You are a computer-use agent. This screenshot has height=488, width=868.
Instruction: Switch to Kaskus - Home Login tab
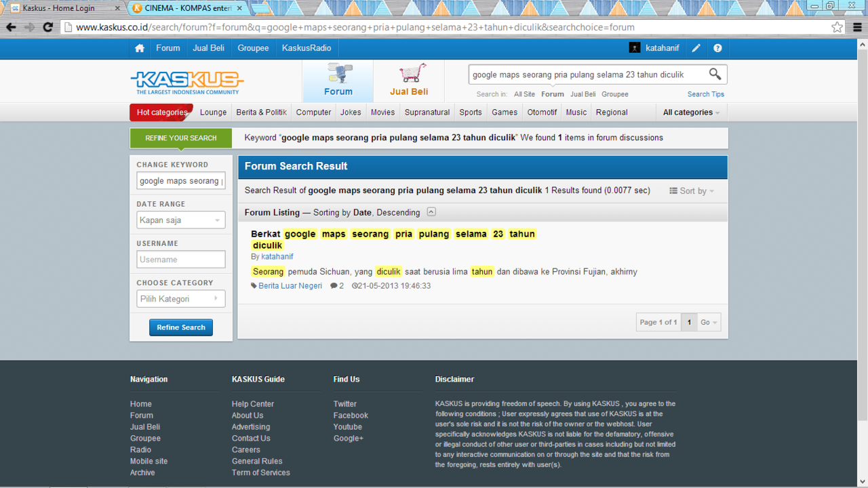pos(64,8)
